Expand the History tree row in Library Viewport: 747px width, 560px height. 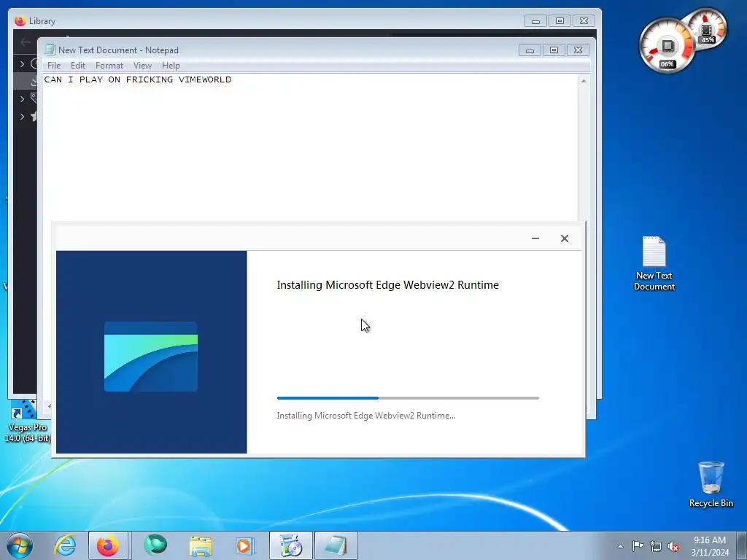pyautogui.click(x=22, y=63)
